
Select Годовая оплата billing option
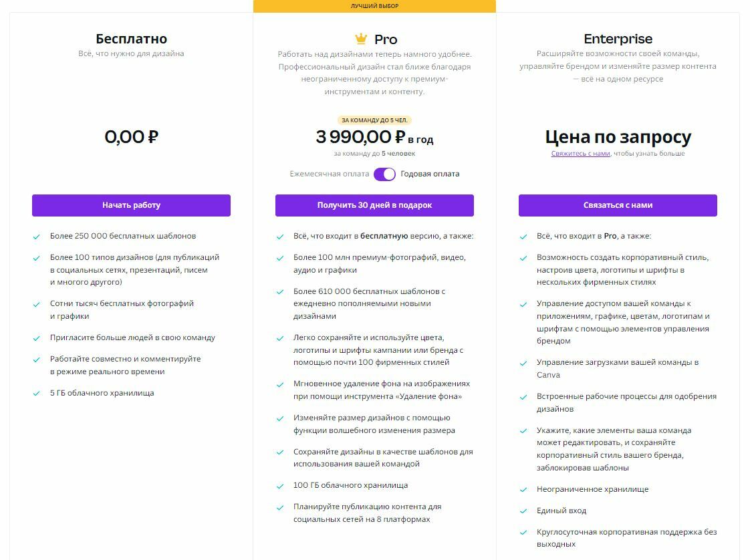(430, 174)
